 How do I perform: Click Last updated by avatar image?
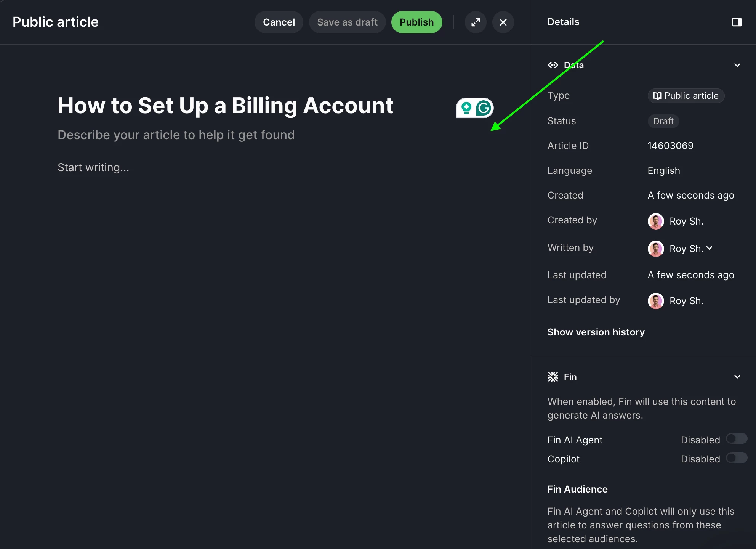click(x=656, y=301)
